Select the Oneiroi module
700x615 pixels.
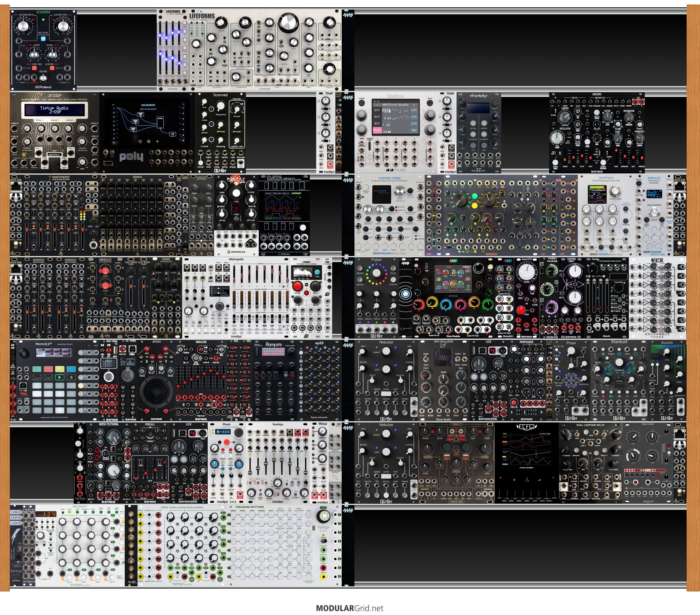597,132
